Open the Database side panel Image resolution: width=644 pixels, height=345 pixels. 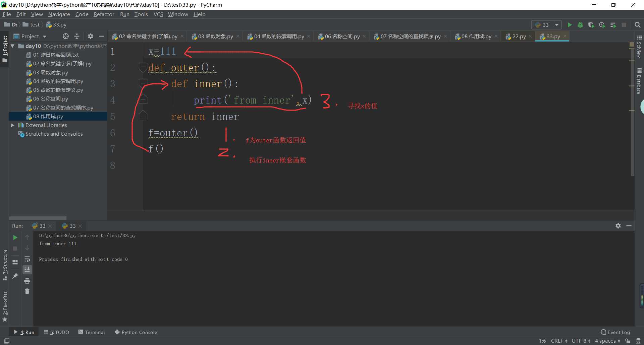tap(639, 81)
